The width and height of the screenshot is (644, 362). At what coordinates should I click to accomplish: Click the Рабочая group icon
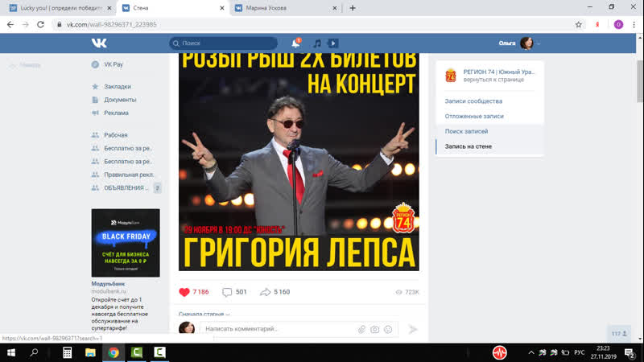pos(95,135)
